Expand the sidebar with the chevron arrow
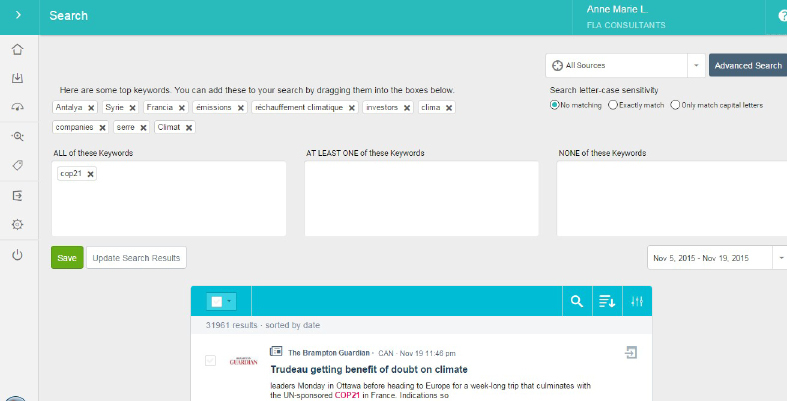The image size is (787, 401). 18,16
